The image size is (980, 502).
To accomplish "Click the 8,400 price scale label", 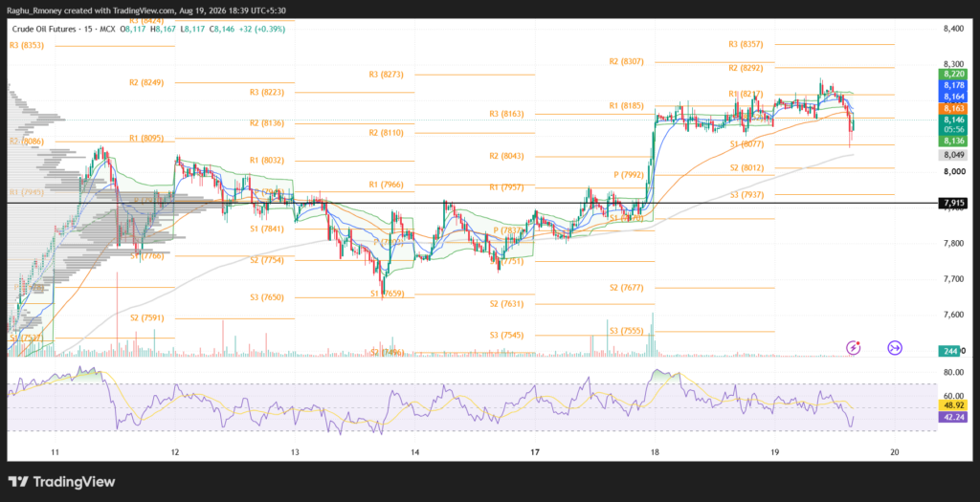I will tap(953, 29).
